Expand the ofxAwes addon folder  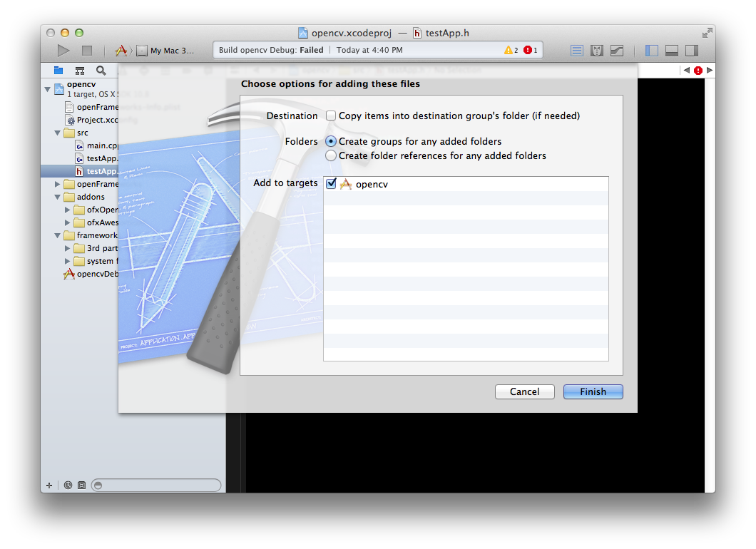tap(68, 222)
